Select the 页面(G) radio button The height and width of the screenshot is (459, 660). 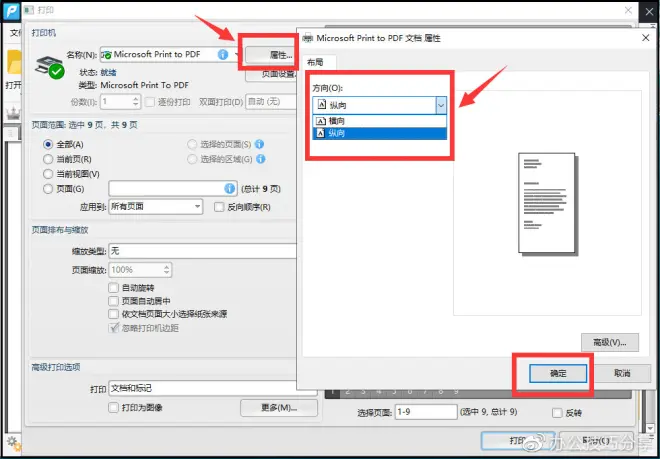click(48, 189)
